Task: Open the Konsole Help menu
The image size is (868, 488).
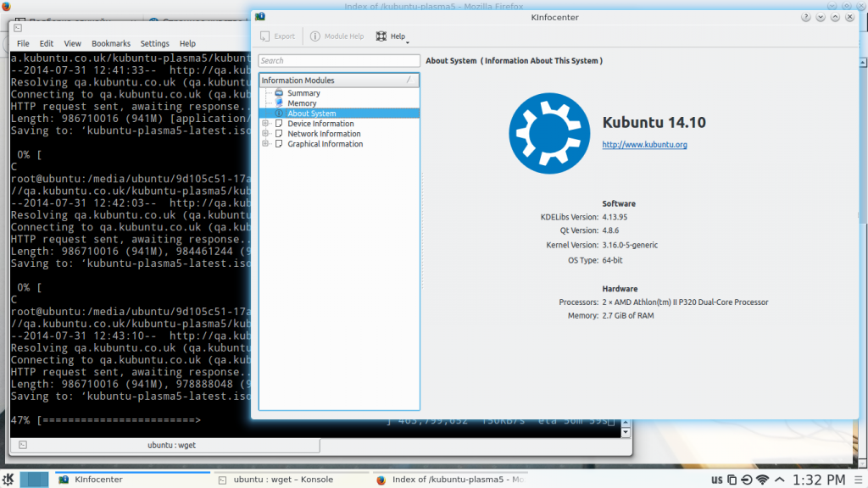Action: pyautogui.click(x=187, y=44)
